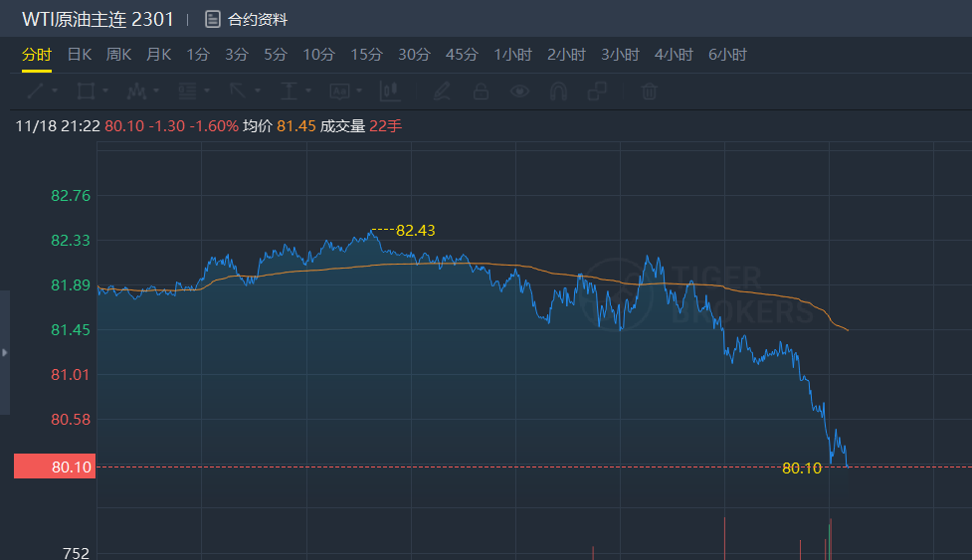Select the wave pattern drawing tool

pos(136,92)
